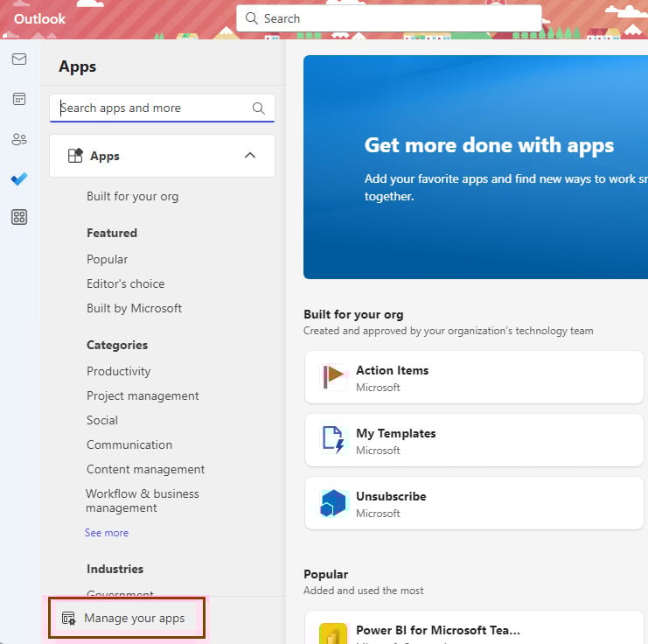Select Workflow & business management category
Screen dimensions: 648x644
coord(143,500)
